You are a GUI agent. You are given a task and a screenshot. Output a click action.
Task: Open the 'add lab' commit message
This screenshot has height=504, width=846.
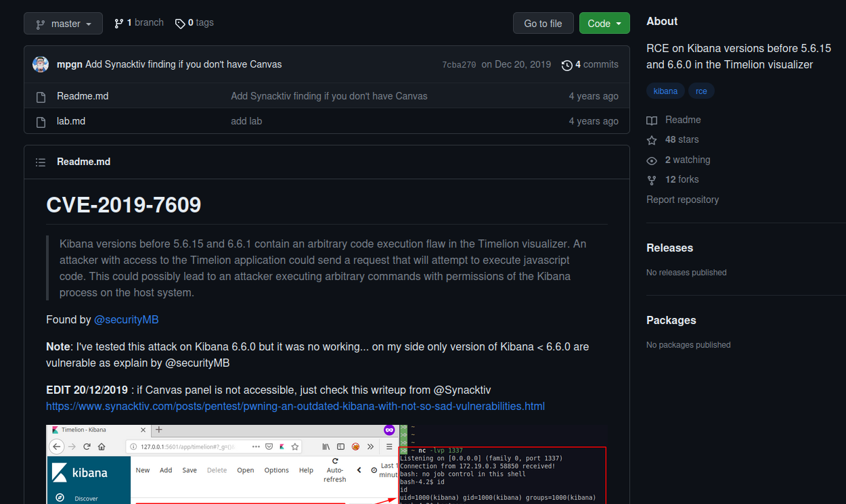[246, 121]
